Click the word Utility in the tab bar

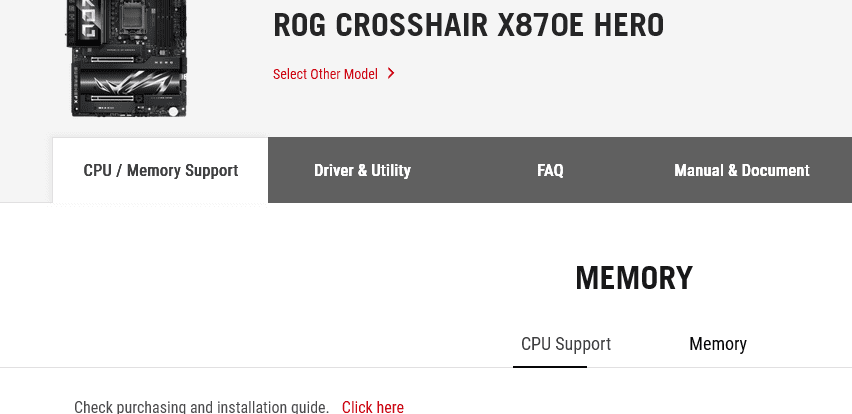[391, 170]
